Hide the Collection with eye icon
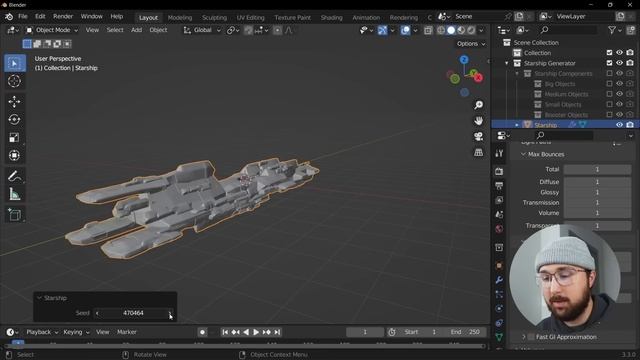The height and width of the screenshot is (360, 640). 620,53
